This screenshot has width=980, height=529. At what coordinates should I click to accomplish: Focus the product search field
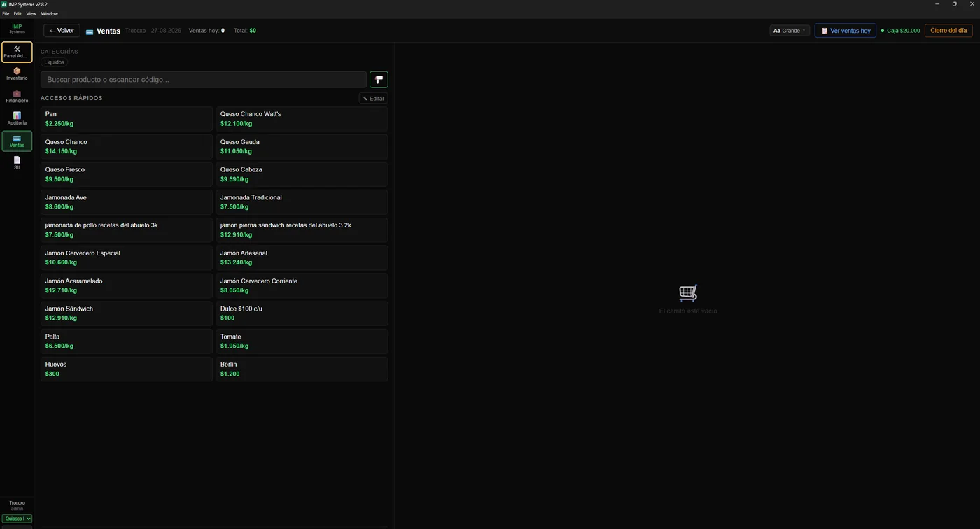coord(204,79)
